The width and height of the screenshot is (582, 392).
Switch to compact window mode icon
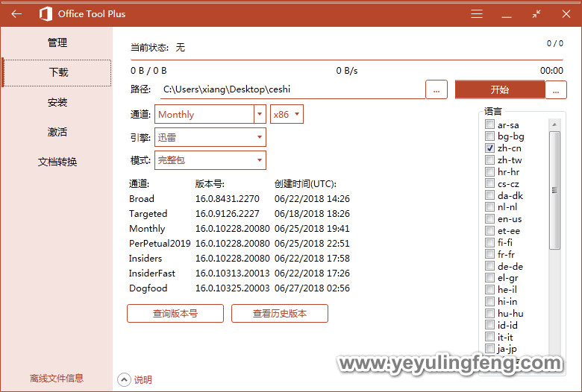536,14
